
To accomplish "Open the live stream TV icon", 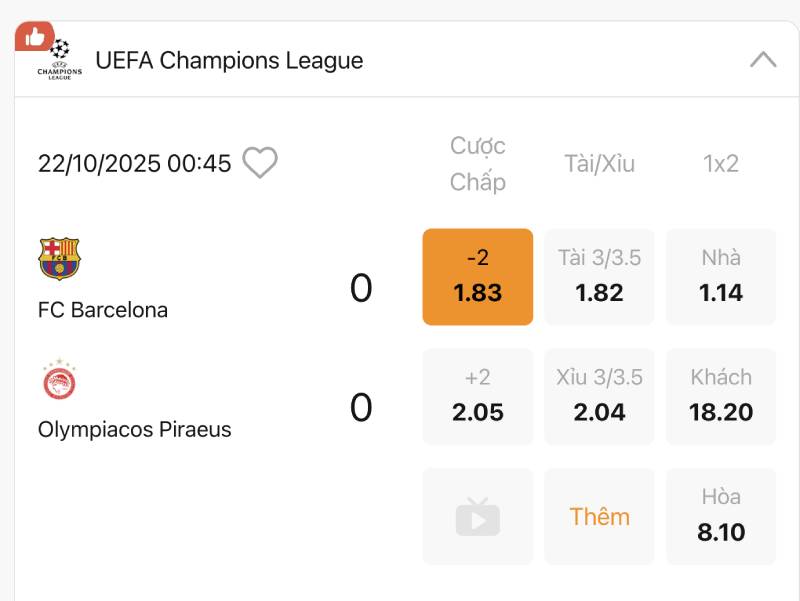I will coord(478,517).
